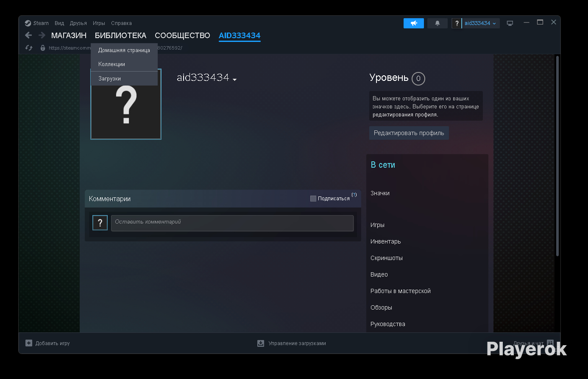588x379 pixels.
Task: Click download icon for Управление загрузками
Action: 261,343
